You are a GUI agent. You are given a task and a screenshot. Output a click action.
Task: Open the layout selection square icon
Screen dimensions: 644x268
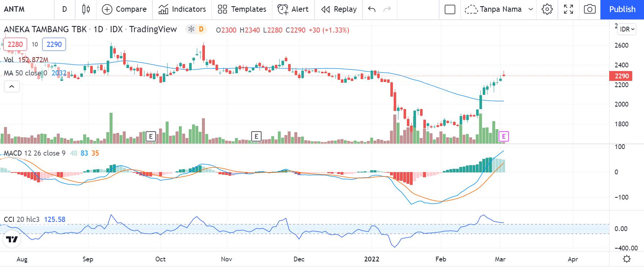pos(450,9)
